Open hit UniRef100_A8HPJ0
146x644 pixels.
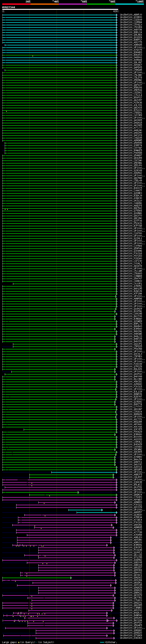(131, 15)
